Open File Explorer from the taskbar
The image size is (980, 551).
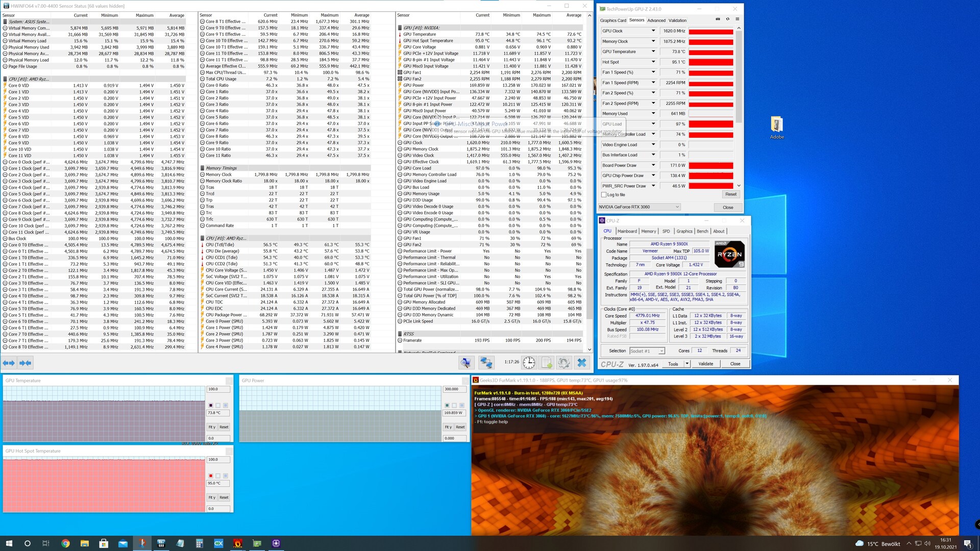click(85, 543)
